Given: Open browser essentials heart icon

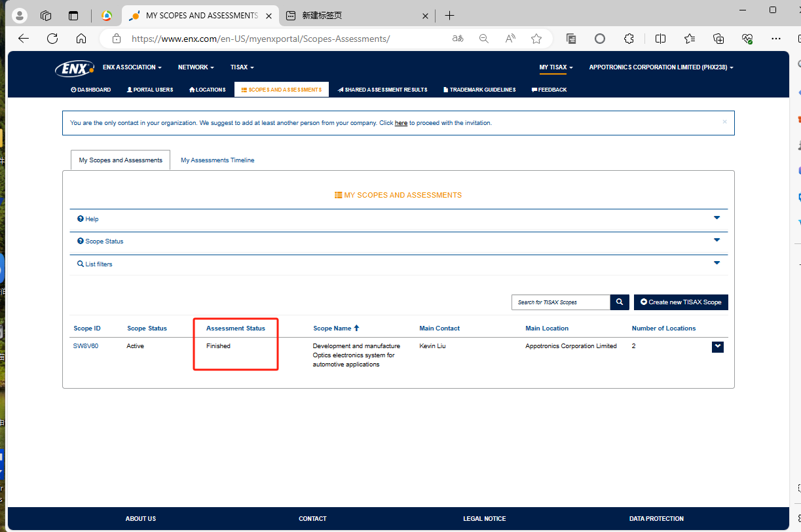Looking at the screenshot, I should [x=747, y=39].
